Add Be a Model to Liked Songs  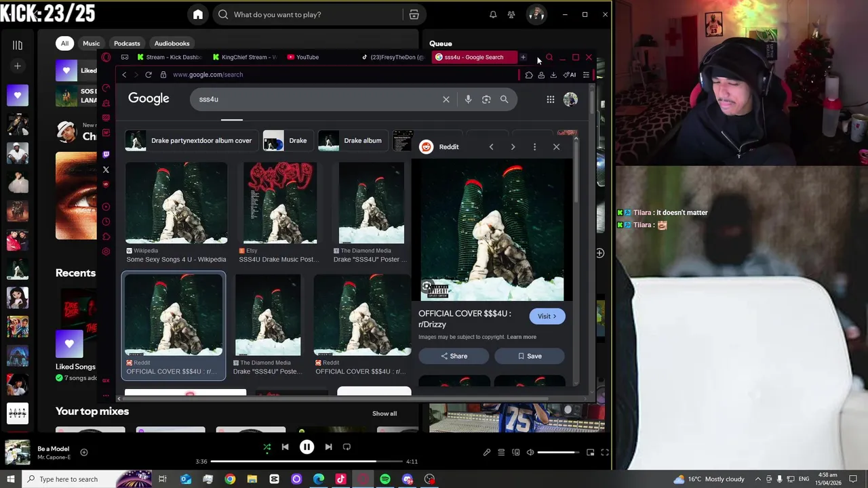(x=84, y=452)
